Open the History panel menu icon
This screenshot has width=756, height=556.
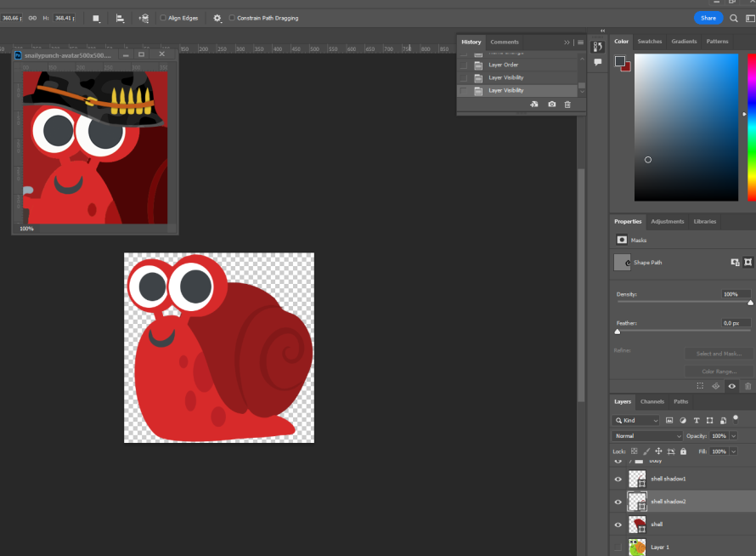580,42
